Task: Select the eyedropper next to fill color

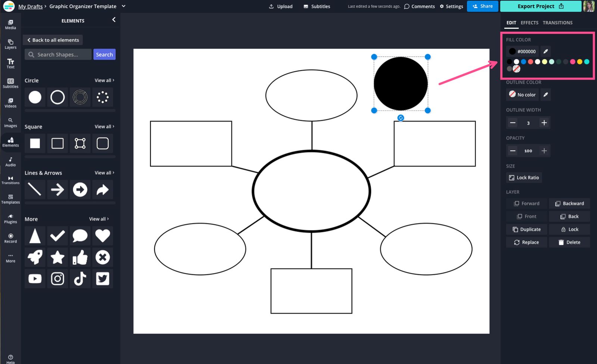Action: click(546, 51)
